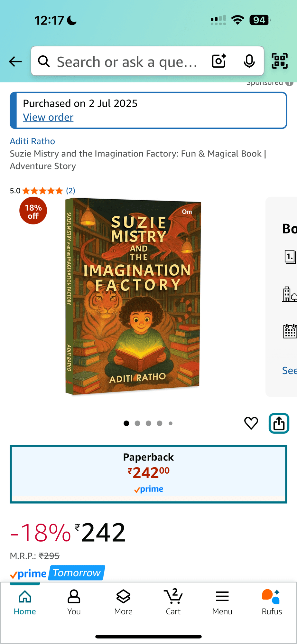Jump to second image carousel dot
Viewport: 297px width, 644px height.
coord(137,423)
